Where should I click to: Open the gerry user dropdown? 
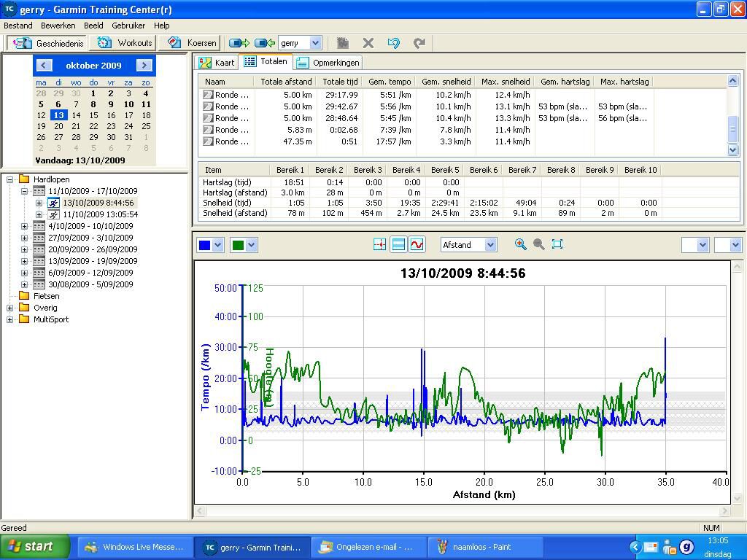(315, 43)
